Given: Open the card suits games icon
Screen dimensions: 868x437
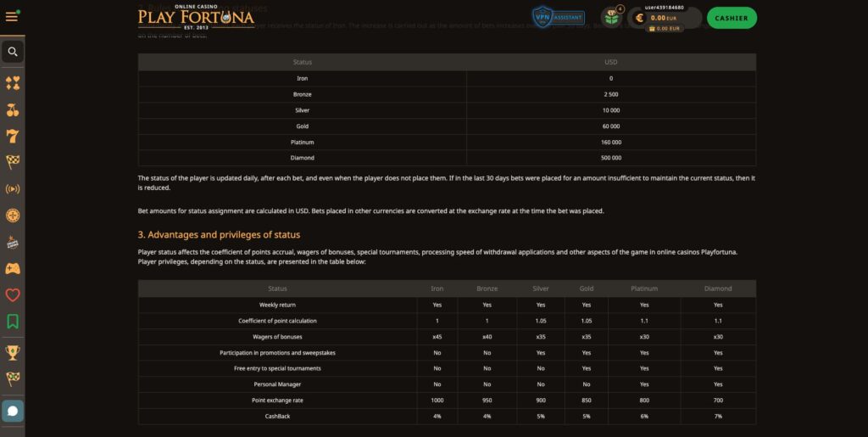Looking at the screenshot, I should point(13,83).
